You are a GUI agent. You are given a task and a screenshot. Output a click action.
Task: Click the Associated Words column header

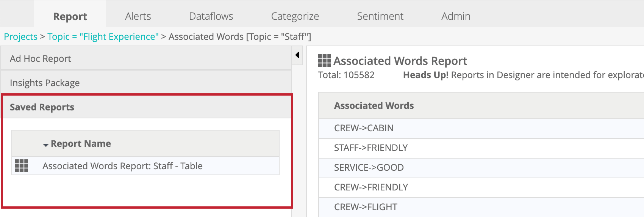[374, 106]
